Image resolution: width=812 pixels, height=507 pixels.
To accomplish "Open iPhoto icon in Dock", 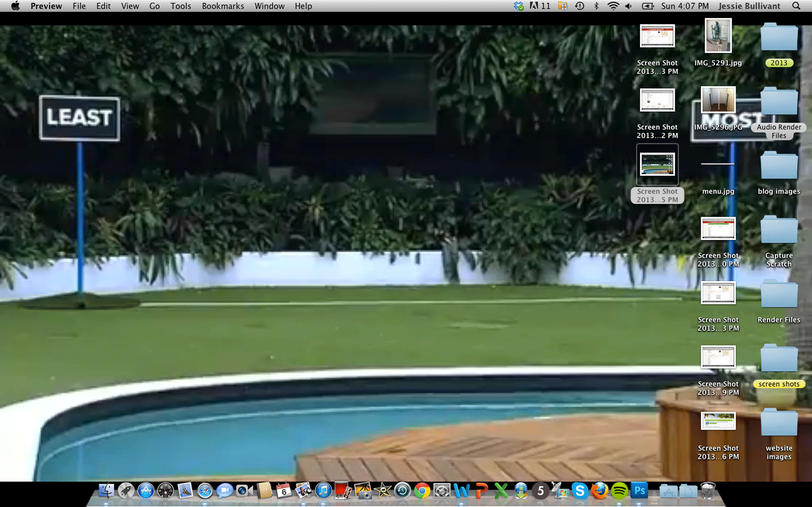I will [x=304, y=491].
